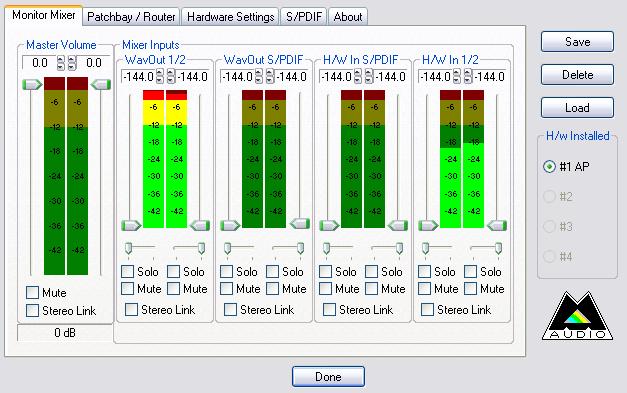
Task: Open the About tab
Action: coord(347,17)
